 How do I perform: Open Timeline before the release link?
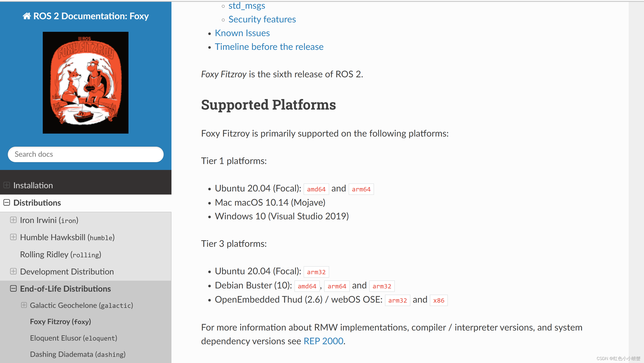click(269, 47)
